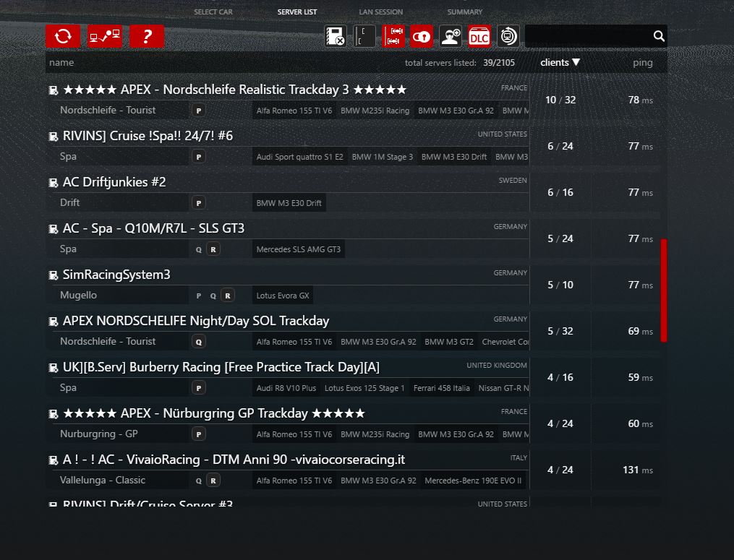
Task: Click server icon beside VivaioRacing DTM Anni 90
Action: [x=54, y=460]
